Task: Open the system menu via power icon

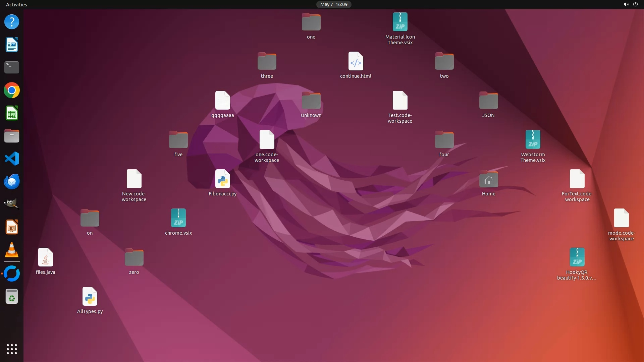Action: pos(635,4)
